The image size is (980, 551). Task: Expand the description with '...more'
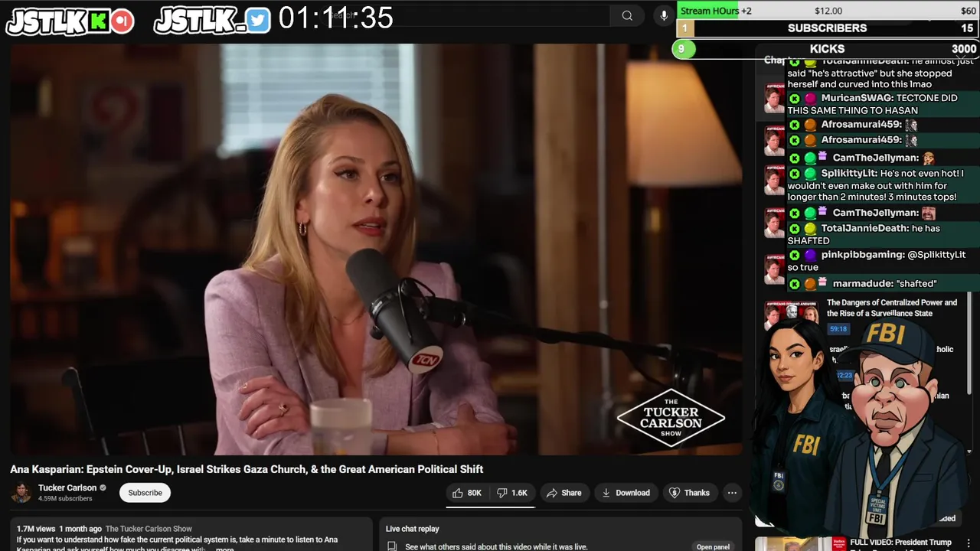[224, 549]
